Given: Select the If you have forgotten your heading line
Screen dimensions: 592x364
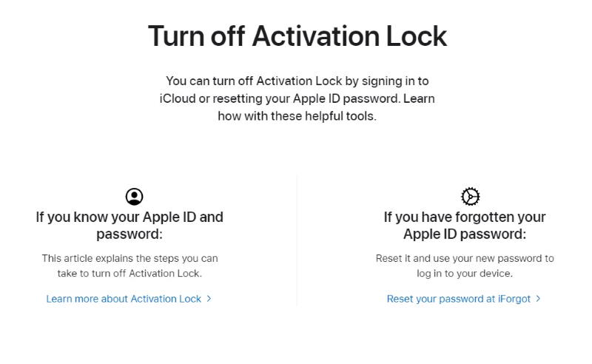Looking at the screenshot, I should point(464,217).
